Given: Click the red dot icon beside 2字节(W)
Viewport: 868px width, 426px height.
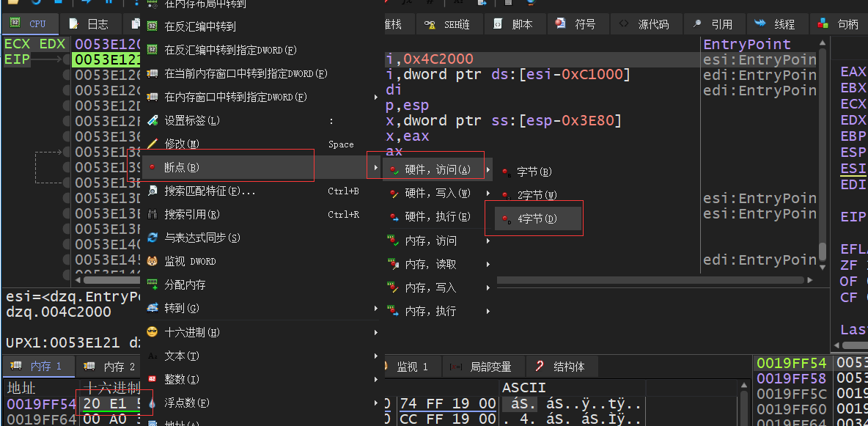Looking at the screenshot, I should [507, 196].
